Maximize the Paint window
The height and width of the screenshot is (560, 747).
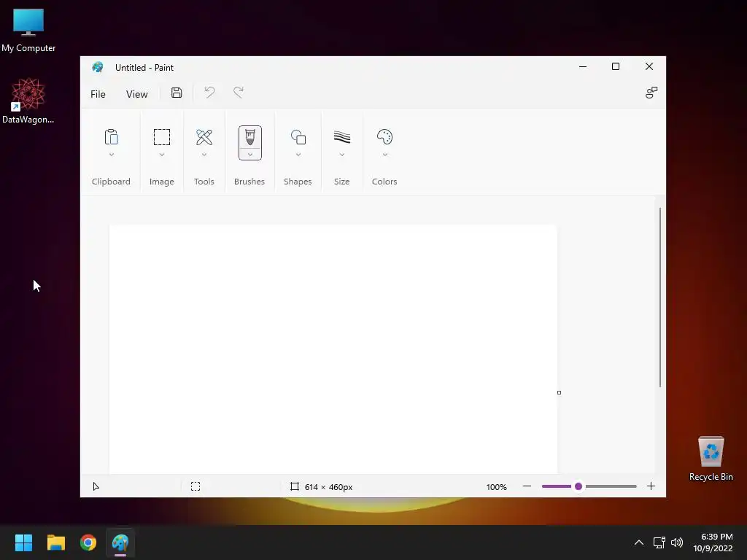pos(616,66)
